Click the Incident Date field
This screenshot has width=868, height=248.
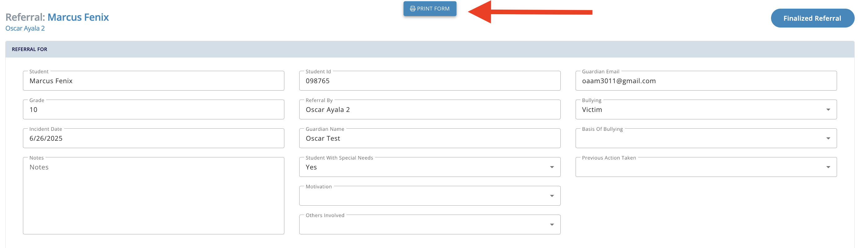point(153,138)
